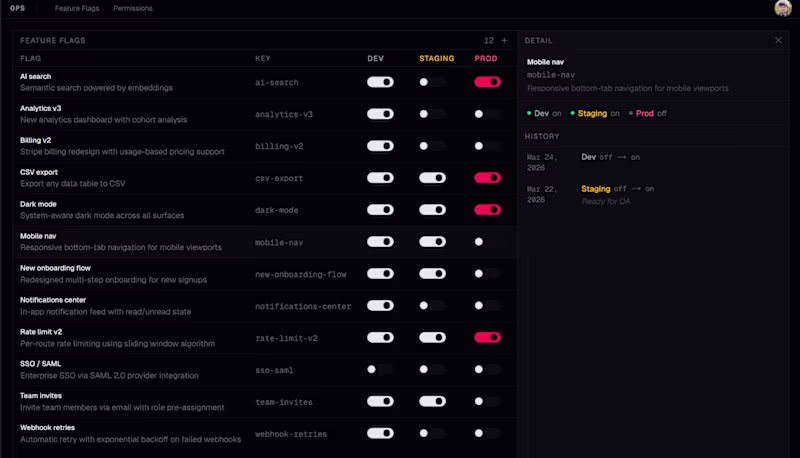
Task: Open the user avatar menu
Action: pos(782,8)
